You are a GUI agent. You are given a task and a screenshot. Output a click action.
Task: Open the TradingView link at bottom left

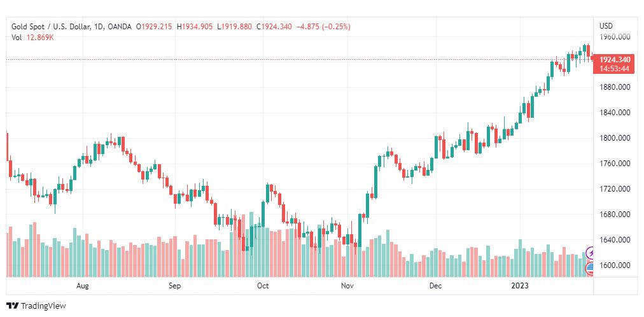[43, 306]
